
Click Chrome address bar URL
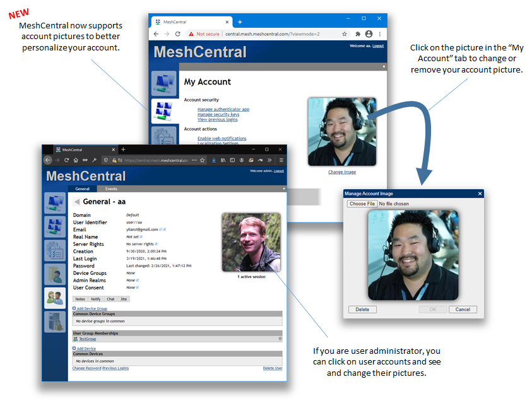[x=273, y=34]
